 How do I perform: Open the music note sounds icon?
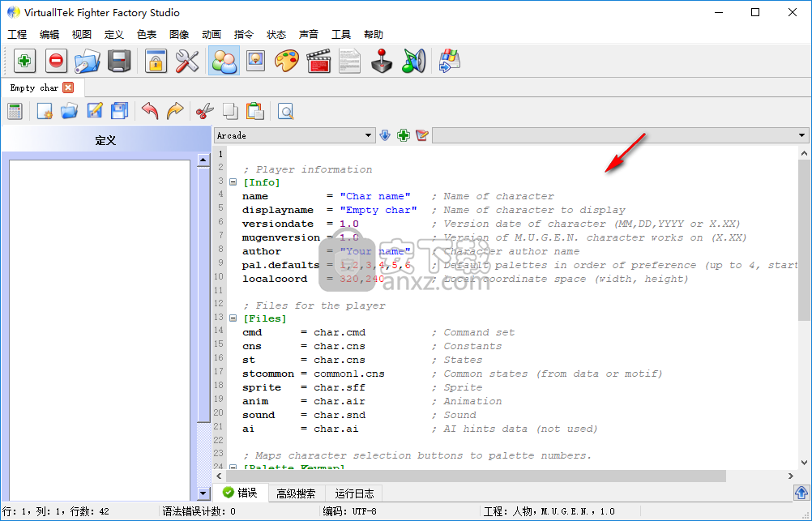pos(413,61)
